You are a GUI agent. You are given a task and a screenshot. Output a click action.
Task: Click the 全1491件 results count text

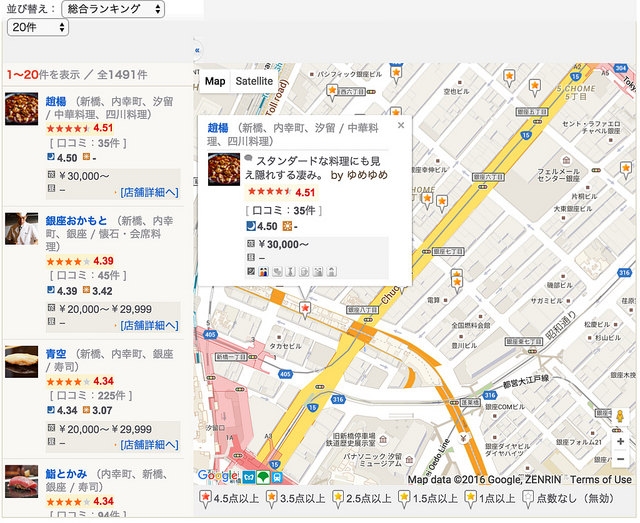122,75
